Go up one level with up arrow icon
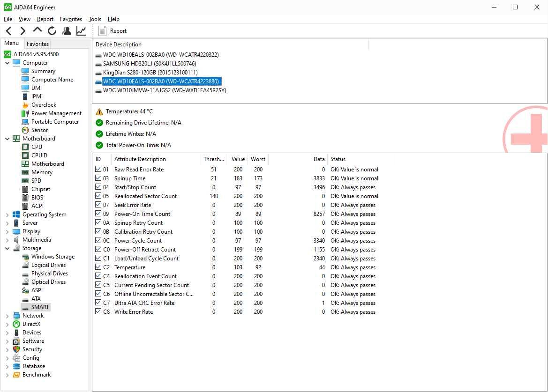The image size is (548, 392). (38, 30)
